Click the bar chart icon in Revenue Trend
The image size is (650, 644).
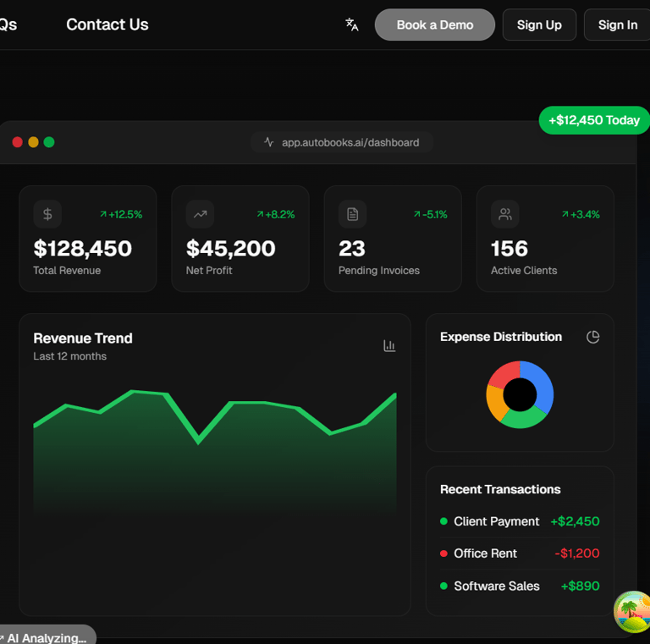tap(389, 345)
